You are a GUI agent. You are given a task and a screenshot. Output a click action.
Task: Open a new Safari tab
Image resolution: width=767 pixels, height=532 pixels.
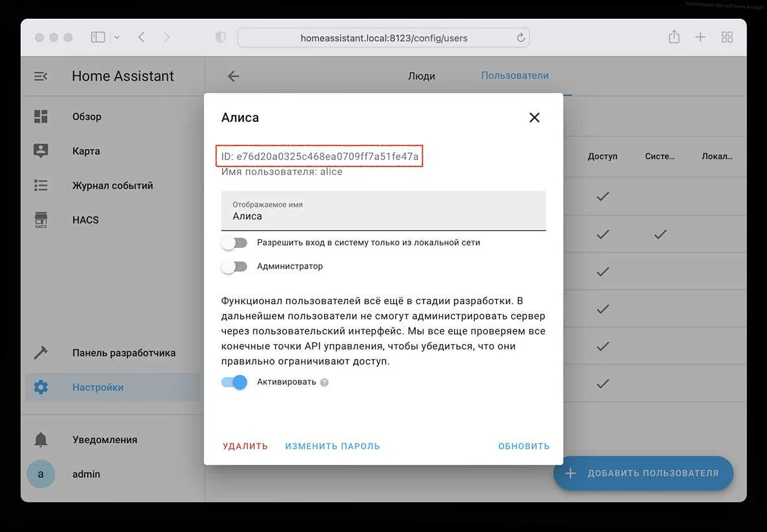pos(701,37)
